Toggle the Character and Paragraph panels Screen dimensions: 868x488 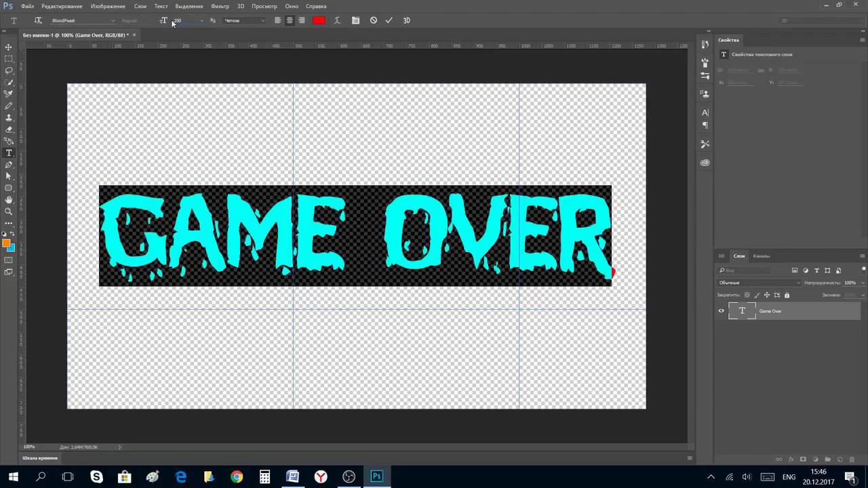[x=355, y=20]
